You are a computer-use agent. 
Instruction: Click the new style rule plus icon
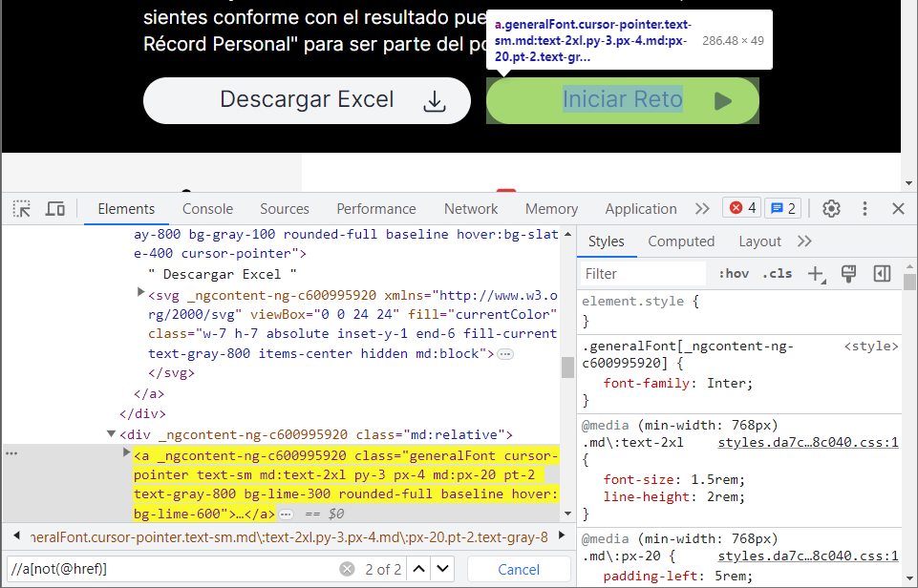tap(814, 273)
